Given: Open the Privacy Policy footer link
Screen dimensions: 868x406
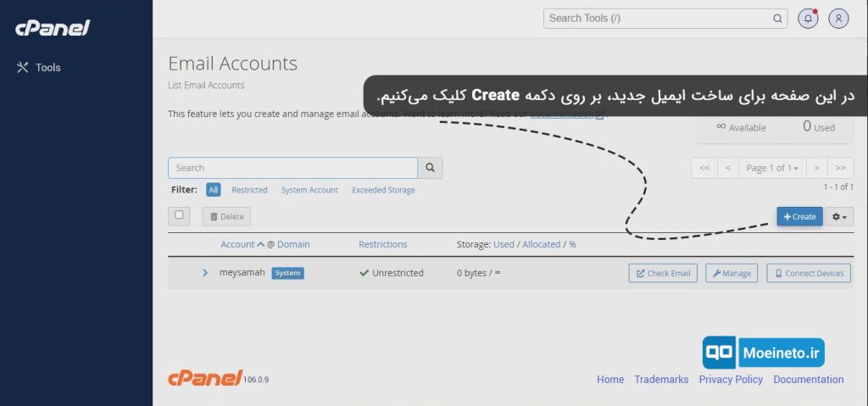Looking at the screenshot, I should 731,380.
